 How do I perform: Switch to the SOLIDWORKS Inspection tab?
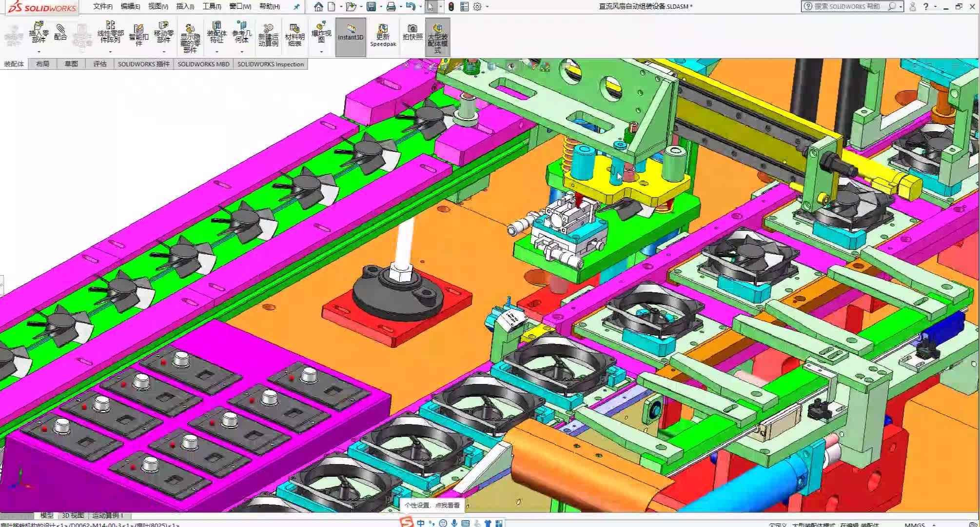coord(271,64)
